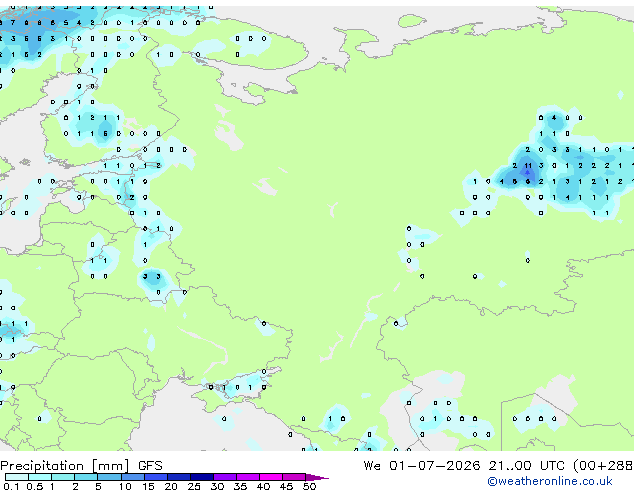634x490 pixels.
Task: Click the 'Precipitation [mm]' title text
Action: point(65,466)
